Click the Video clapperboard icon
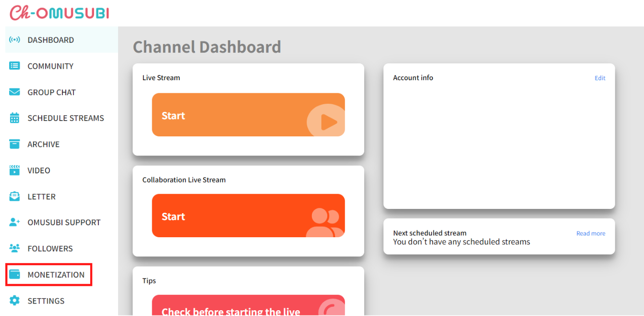Image resolution: width=644 pixels, height=316 pixels. [15, 170]
